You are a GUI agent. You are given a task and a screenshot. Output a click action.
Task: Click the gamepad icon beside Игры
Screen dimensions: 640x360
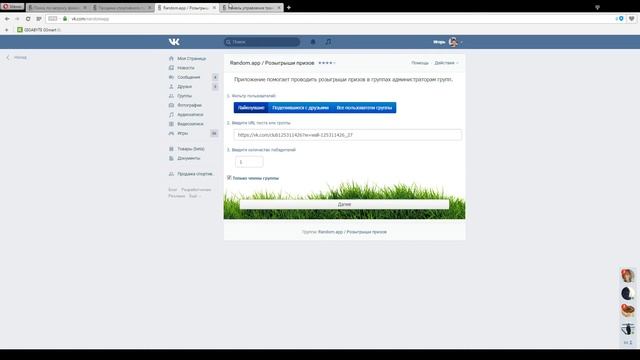[171, 133]
